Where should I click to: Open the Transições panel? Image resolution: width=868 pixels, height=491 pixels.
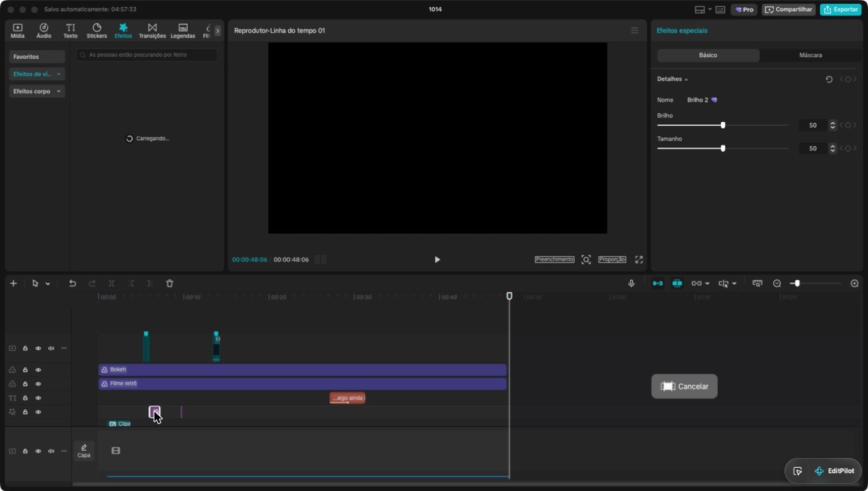tap(152, 31)
